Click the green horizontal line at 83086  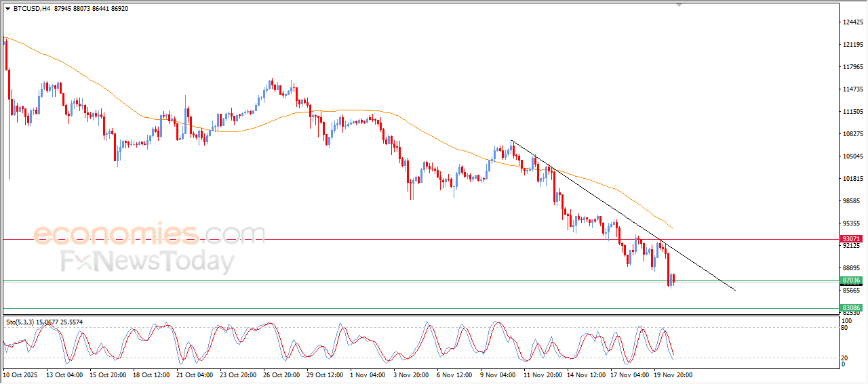[339, 309]
